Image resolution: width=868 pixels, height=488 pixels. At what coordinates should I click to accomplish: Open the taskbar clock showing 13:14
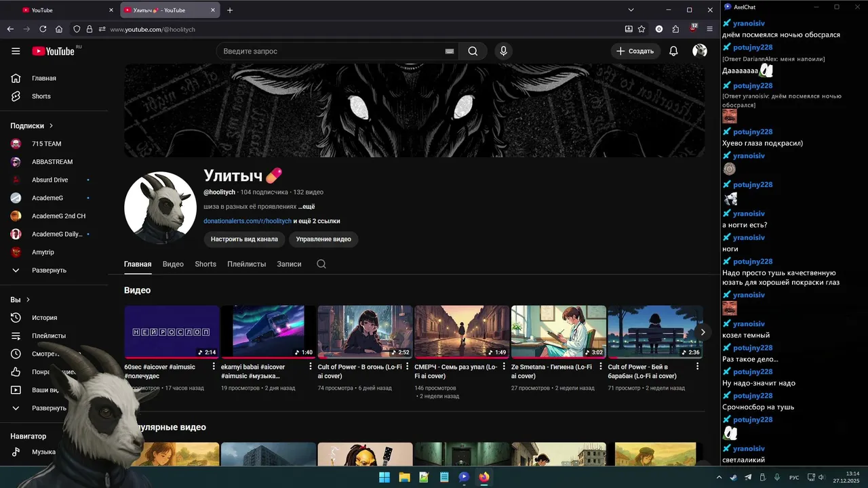(848, 477)
